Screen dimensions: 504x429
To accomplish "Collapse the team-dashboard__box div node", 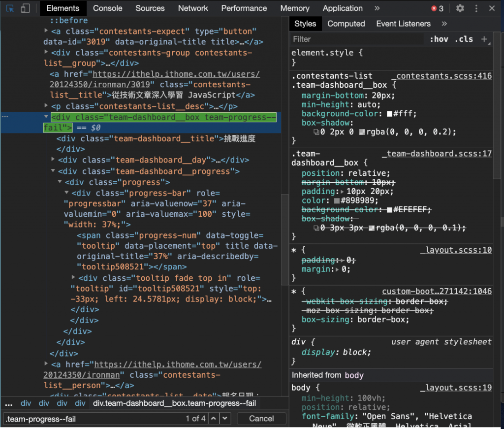I will tap(46, 117).
